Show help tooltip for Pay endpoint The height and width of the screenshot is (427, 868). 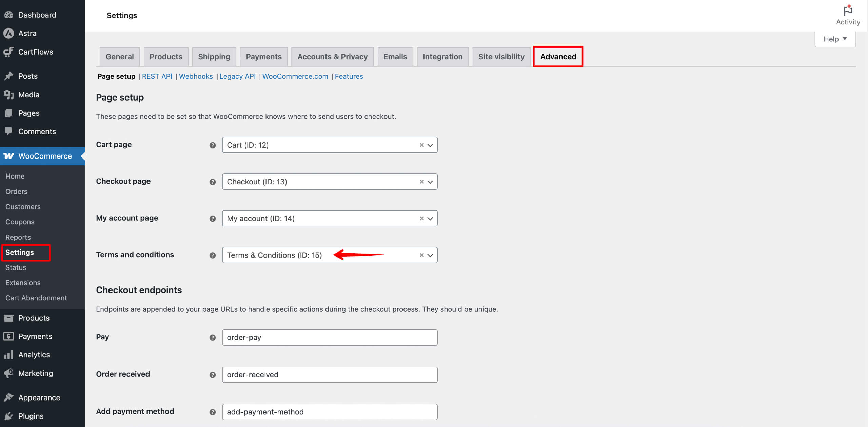point(213,338)
